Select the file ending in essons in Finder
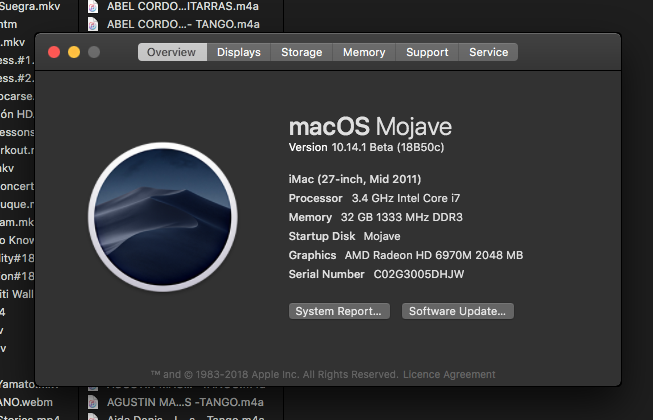Image resolution: width=653 pixels, height=420 pixels. tap(17, 132)
